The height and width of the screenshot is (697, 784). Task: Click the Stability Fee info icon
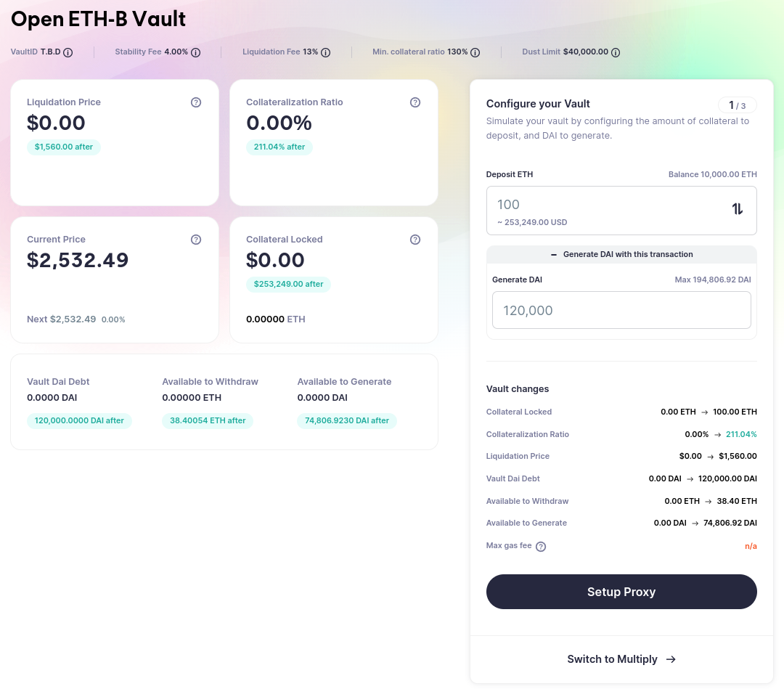(196, 52)
